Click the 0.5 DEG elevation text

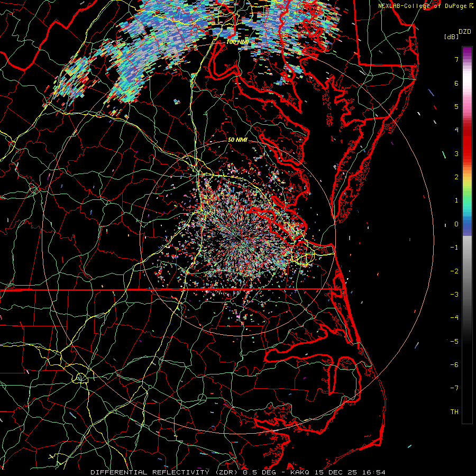[x=259, y=472]
